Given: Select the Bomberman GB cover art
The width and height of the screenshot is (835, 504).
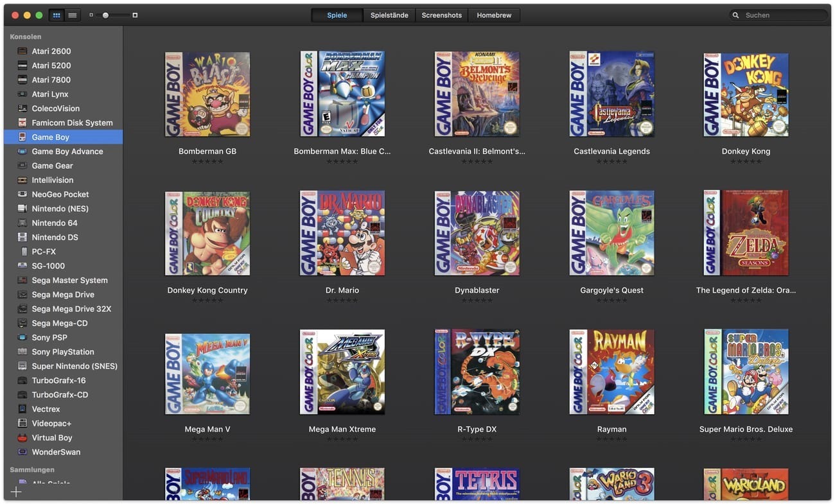Looking at the screenshot, I should 207,94.
